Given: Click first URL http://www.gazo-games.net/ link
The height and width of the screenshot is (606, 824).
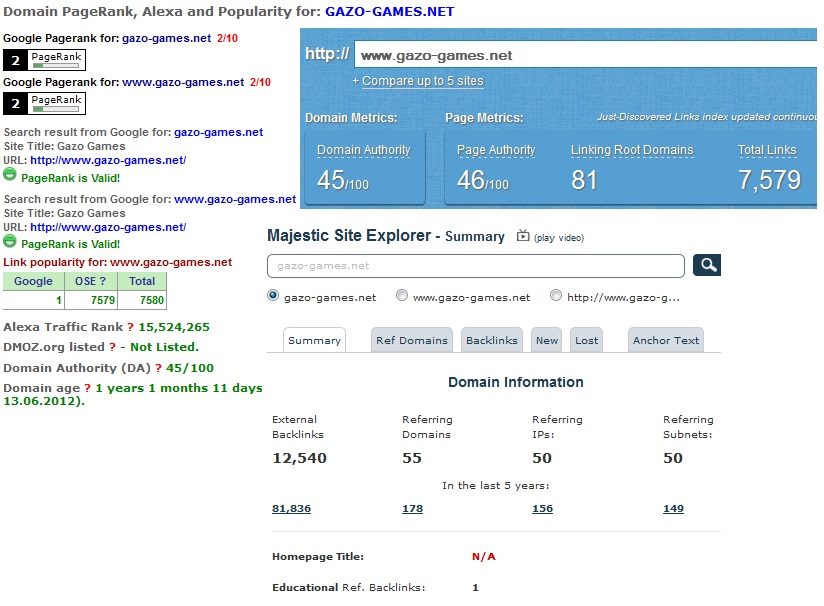Looking at the screenshot, I should pos(108,160).
